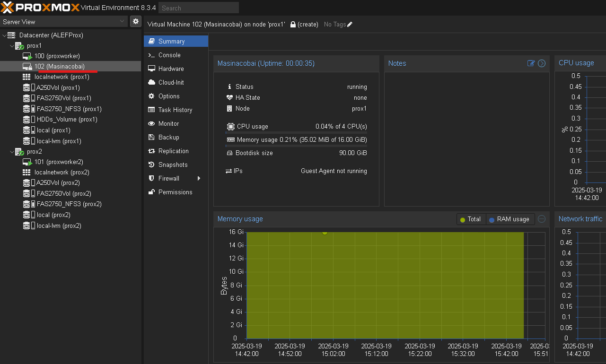Open the Options tab
Viewport: 606px width, 364px height.
click(x=176, y=96)
